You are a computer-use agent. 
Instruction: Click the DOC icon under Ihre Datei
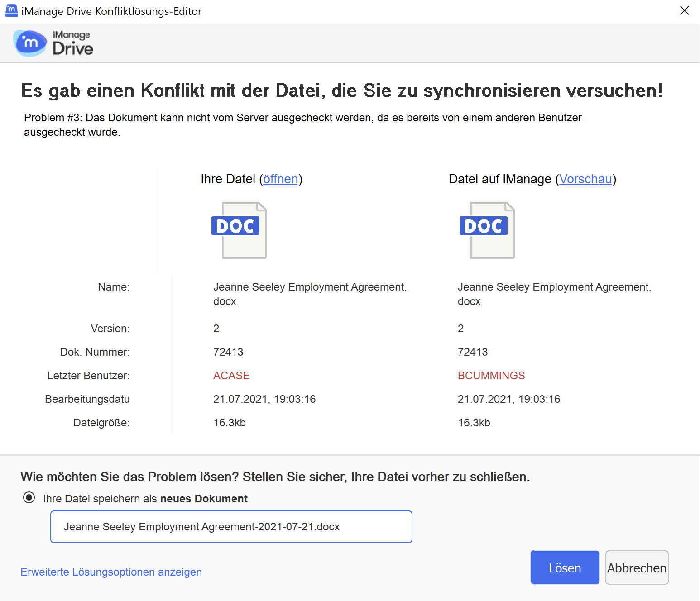[239, 230]
